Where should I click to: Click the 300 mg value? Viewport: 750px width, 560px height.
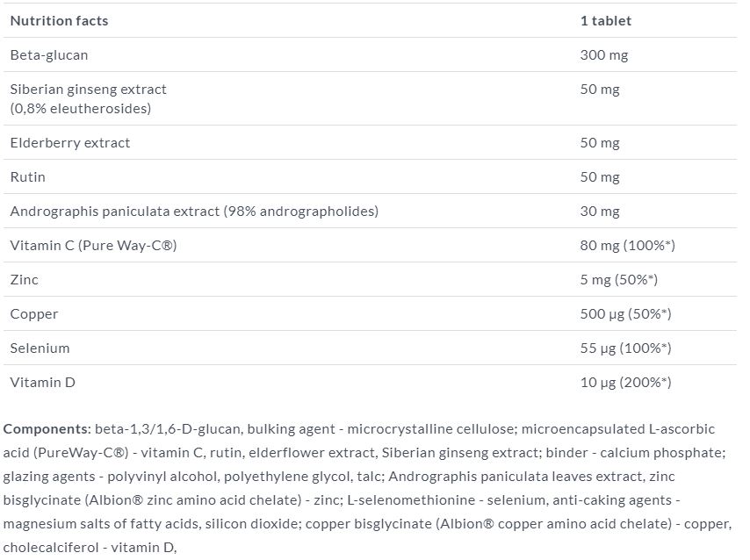coord(604,54)
